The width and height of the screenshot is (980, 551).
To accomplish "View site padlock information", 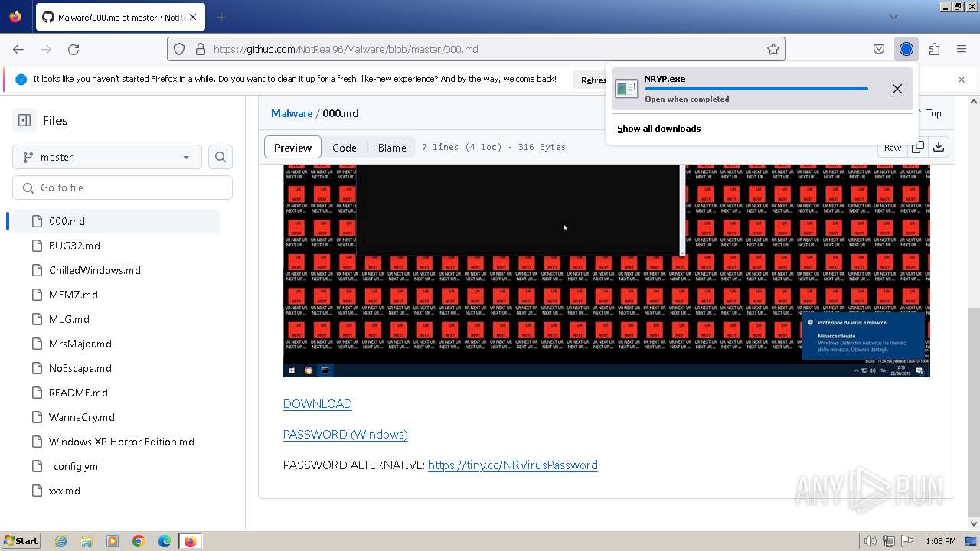I will point(201,49).
